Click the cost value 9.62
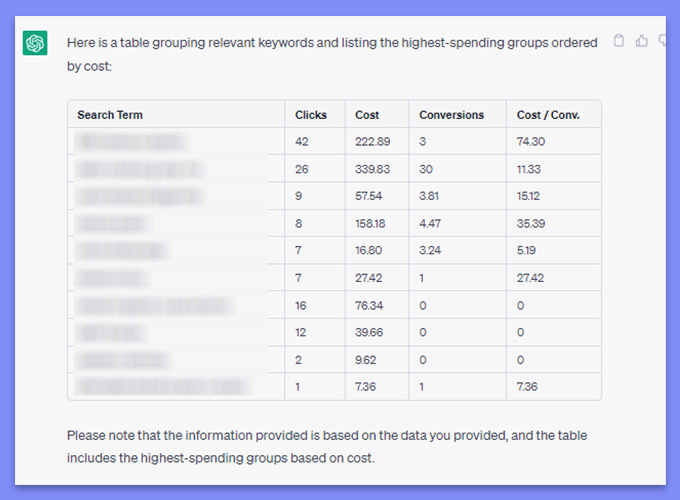 click(x=366, y=360)
